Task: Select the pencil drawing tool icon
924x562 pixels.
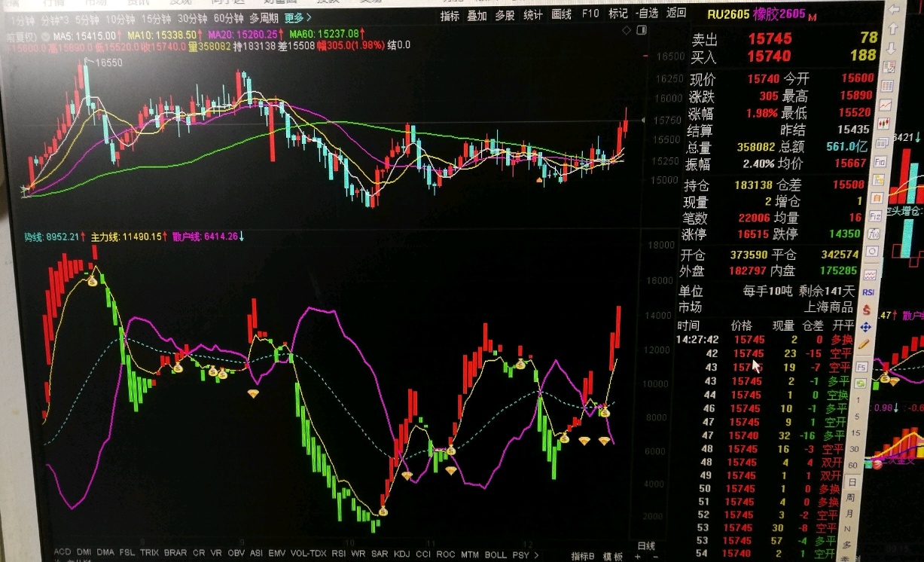Action: 863,344
